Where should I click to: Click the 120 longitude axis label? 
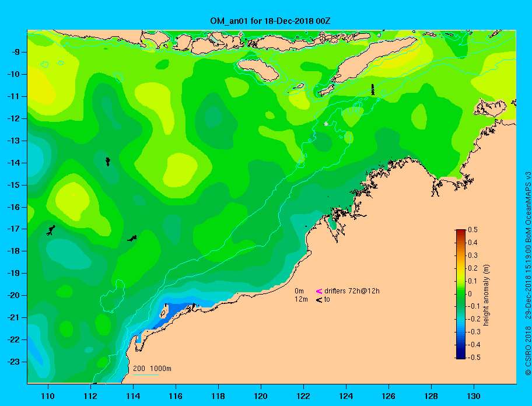pos(261,396)
